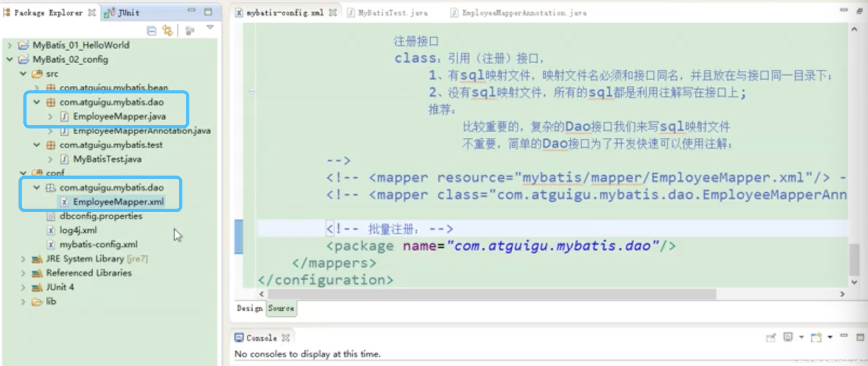This screenshot has width=868, height=366.
Task: Collapse the MyBatis_02_config project
Action: coord(9,59)
